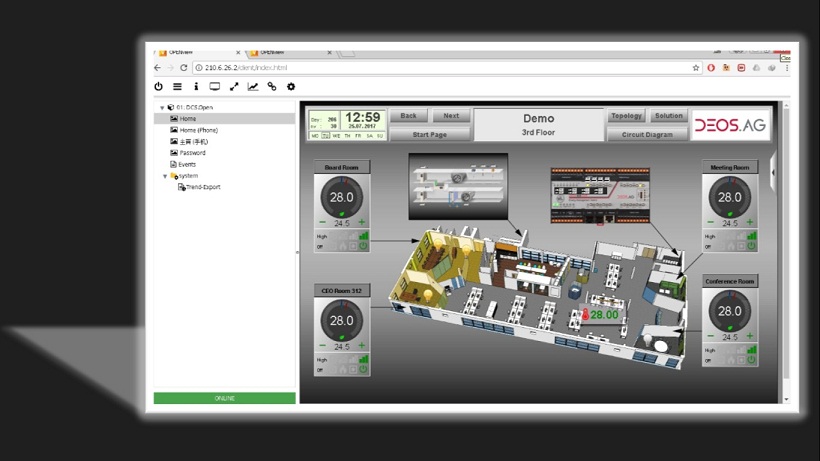820x461 pixels.
Task: Increase Meeting Room setpoint with plus
Action: [x=750, y=222]
